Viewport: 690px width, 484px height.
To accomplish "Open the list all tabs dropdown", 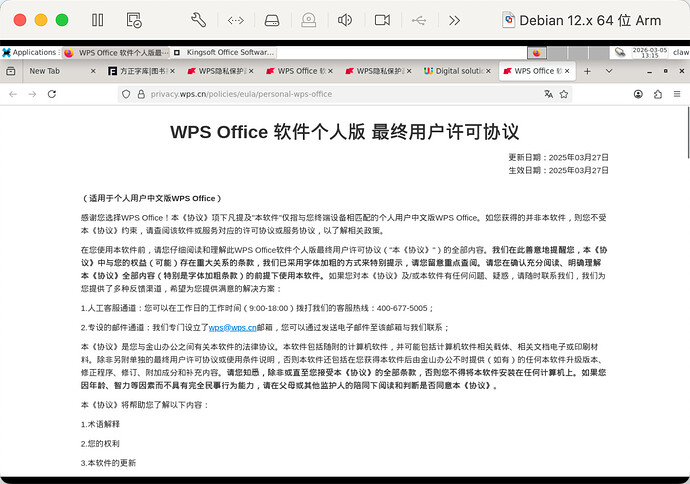I will point(609,71).
